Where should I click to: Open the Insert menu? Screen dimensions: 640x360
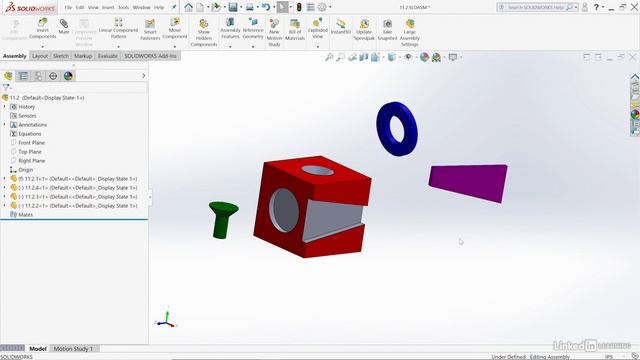(x=108, y=7)
